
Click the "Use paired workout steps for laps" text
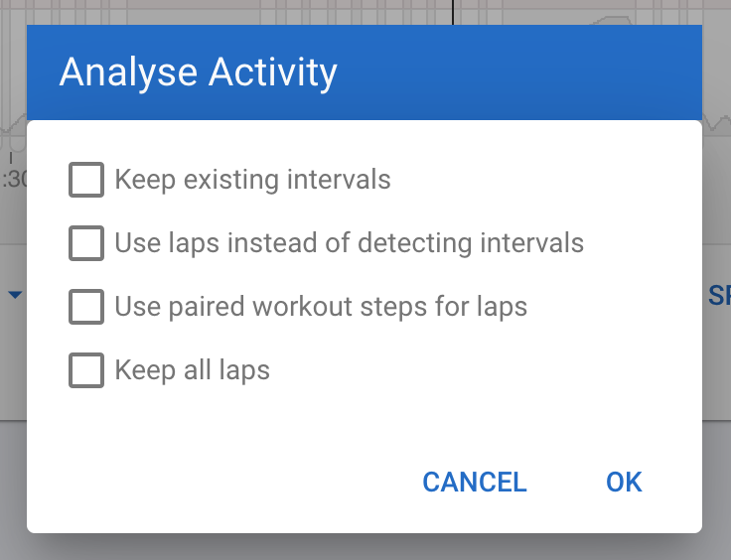(x=321, y=307)
